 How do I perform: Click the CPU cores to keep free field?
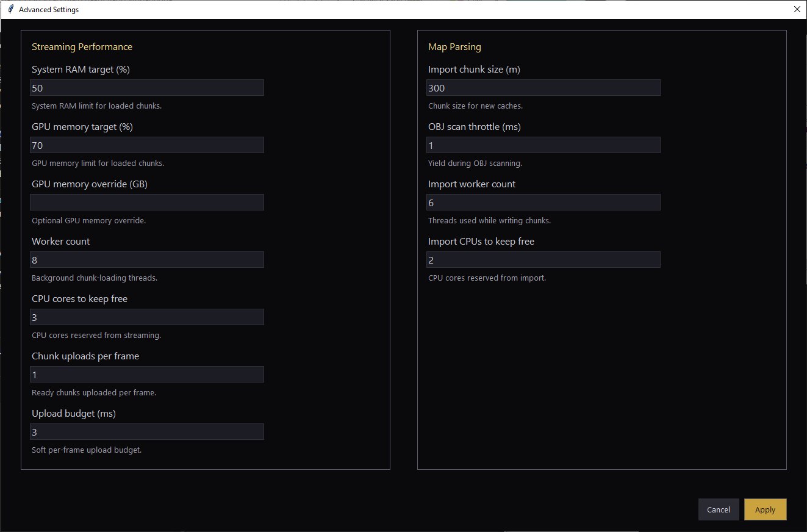tap(147, 317)
